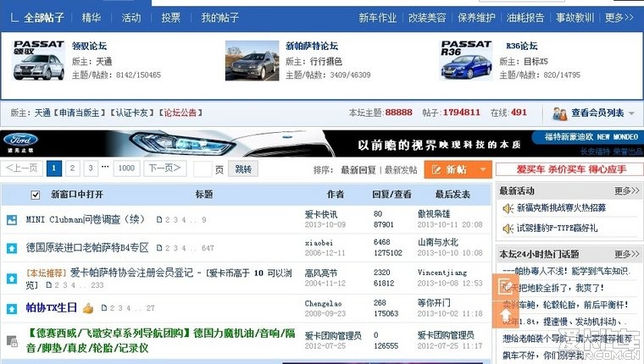644x364 pixels.
Task: Click page number input field
Action: 203,169
